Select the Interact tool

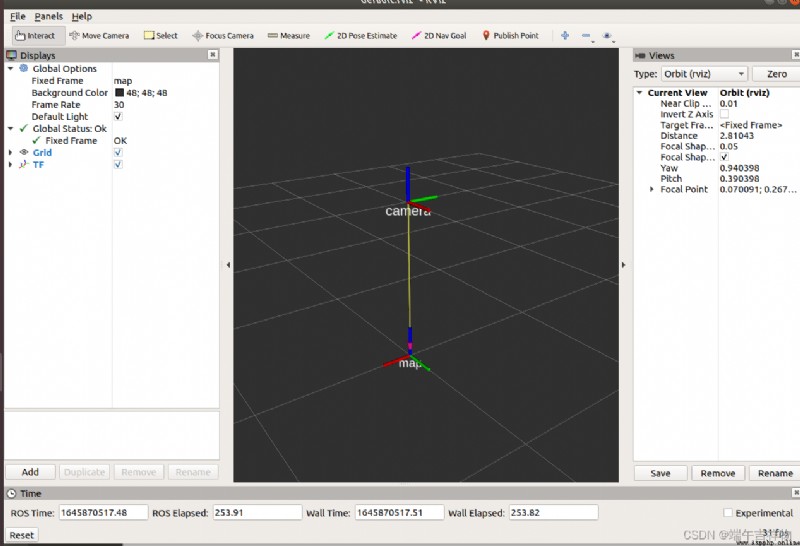[x=39, y=36]
